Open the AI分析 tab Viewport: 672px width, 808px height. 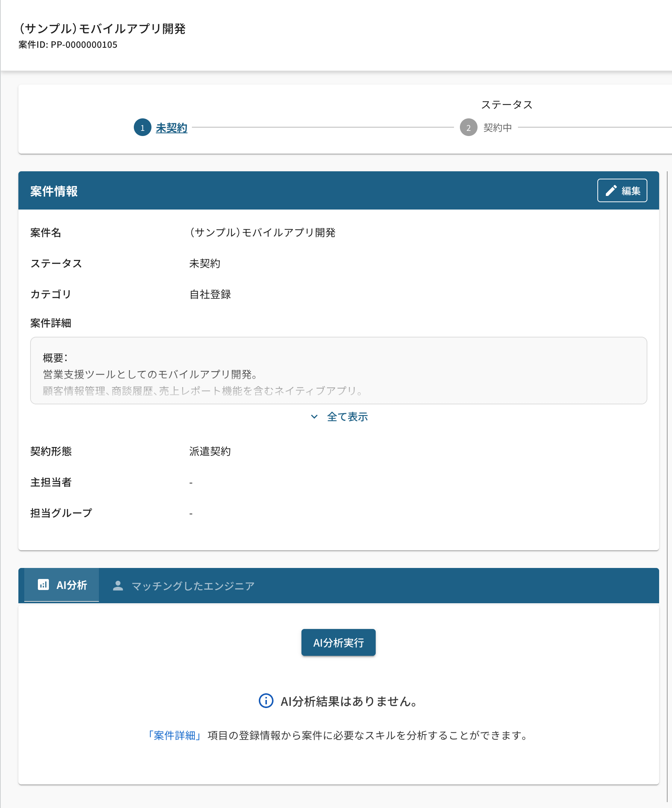tap(71, 585)
